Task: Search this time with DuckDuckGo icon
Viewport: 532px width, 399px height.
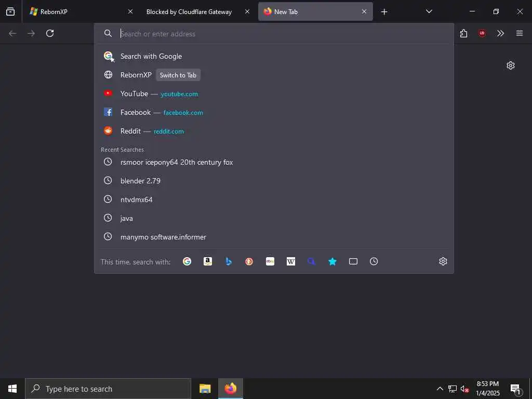Action: pos(249,261)
